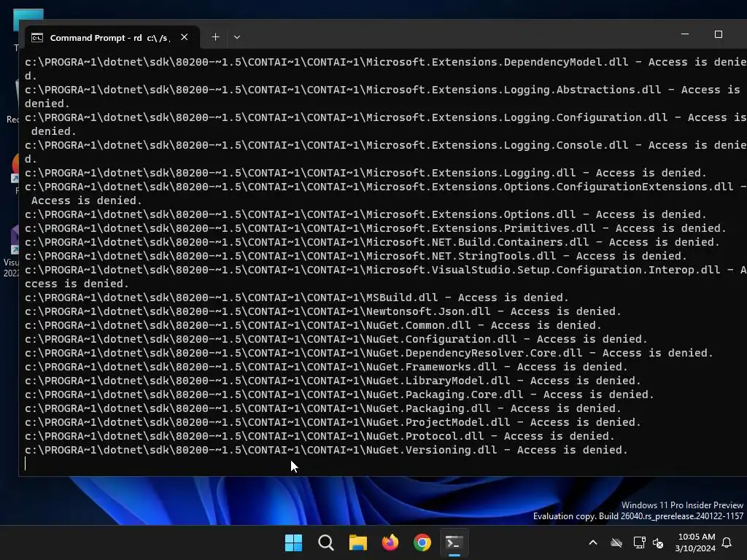Image resolution: width=747 pixels, height=560 pixels.
Task: Open the notifications bell
Action: [727, 542]
